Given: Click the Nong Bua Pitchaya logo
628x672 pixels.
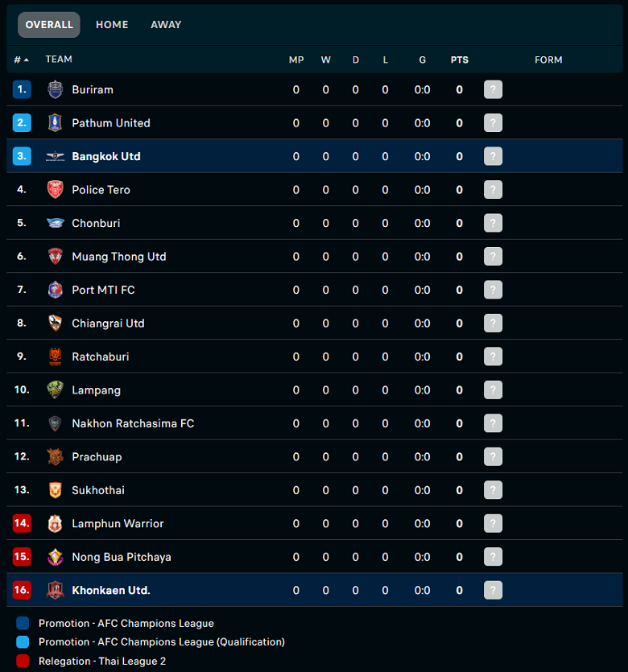Looking at the screenshot, I should point(56,557).
